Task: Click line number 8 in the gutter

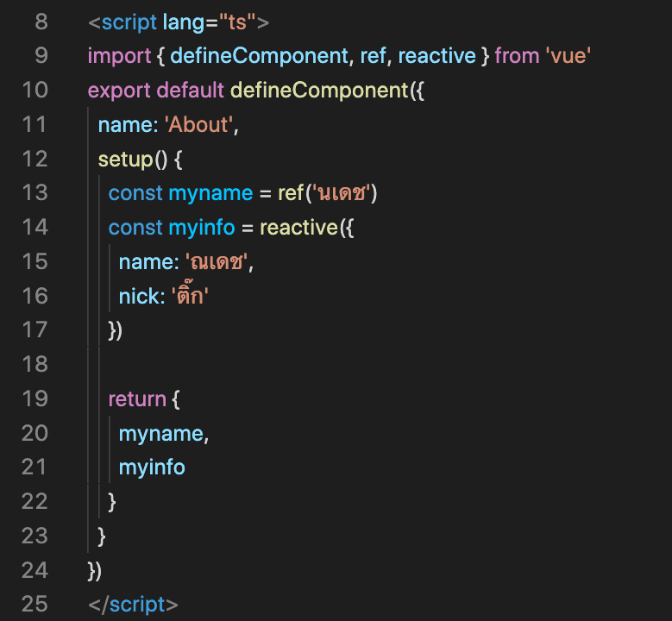Action: pos(41,22)
